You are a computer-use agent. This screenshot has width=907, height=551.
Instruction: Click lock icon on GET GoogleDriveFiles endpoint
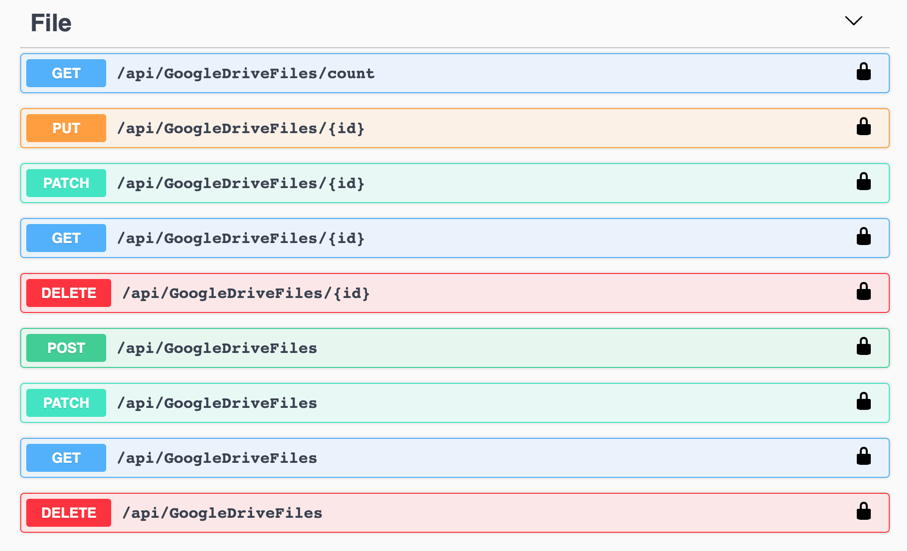tap(864, 456)
